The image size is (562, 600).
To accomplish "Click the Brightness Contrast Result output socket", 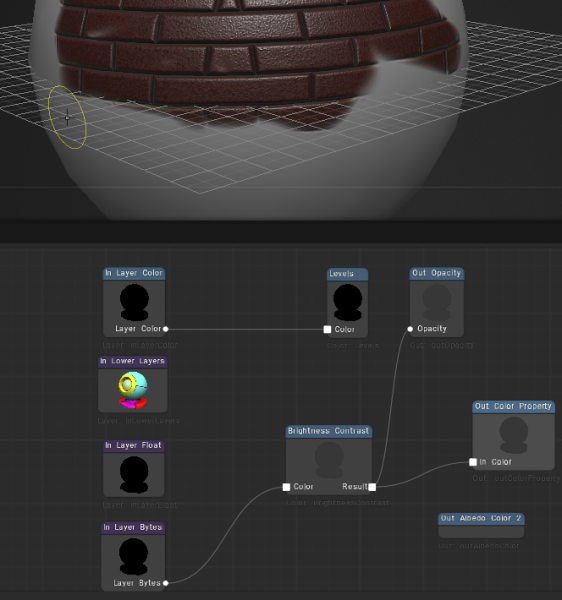I will click(372, 487).
